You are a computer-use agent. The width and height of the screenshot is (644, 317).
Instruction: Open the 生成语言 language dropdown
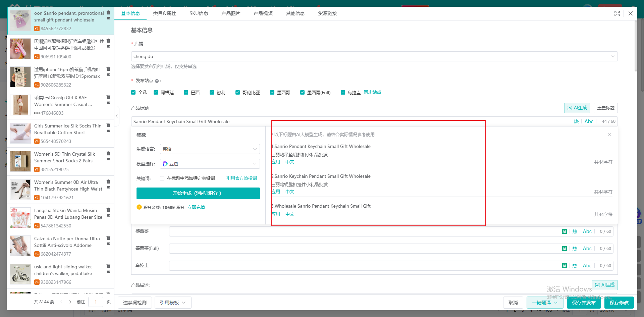(x=210, y=149)
